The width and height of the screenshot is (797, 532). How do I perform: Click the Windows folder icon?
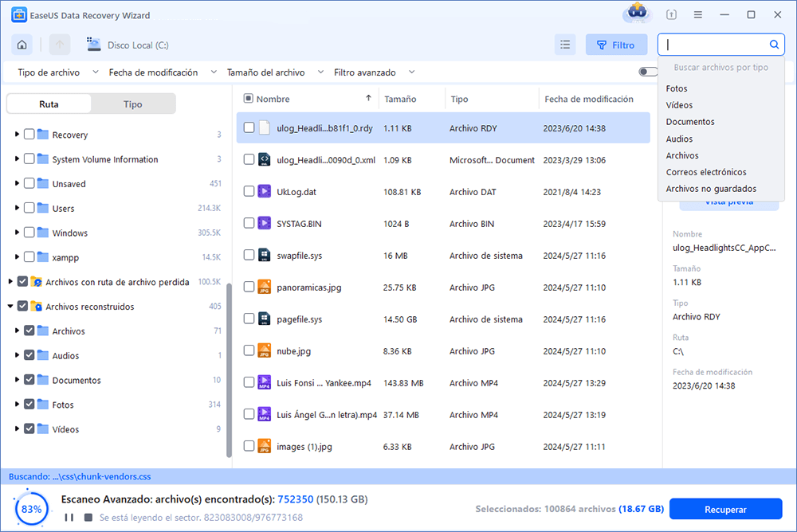pos(43,233)
